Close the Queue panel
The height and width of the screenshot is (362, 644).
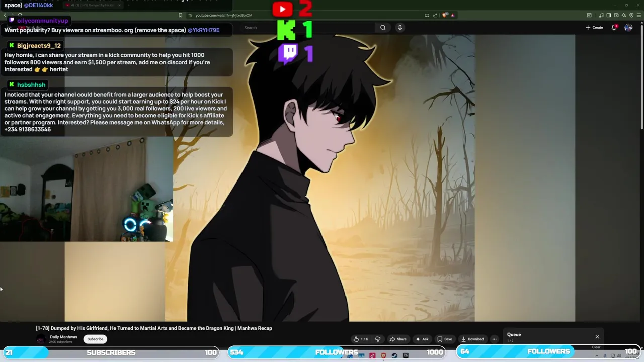[x=597, y=337]
